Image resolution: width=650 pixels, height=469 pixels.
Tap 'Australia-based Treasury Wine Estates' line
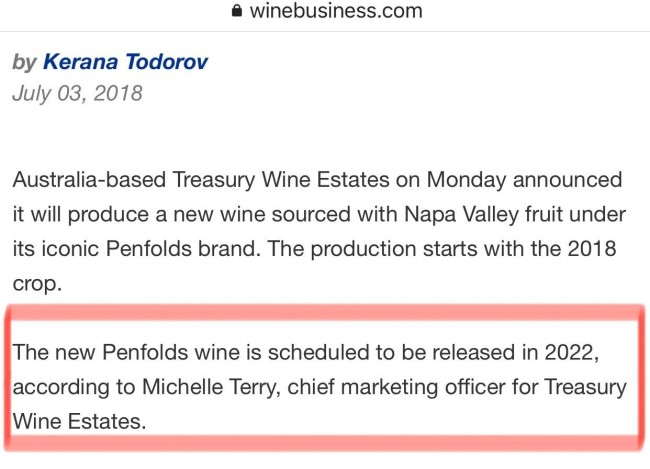(317, 180)
